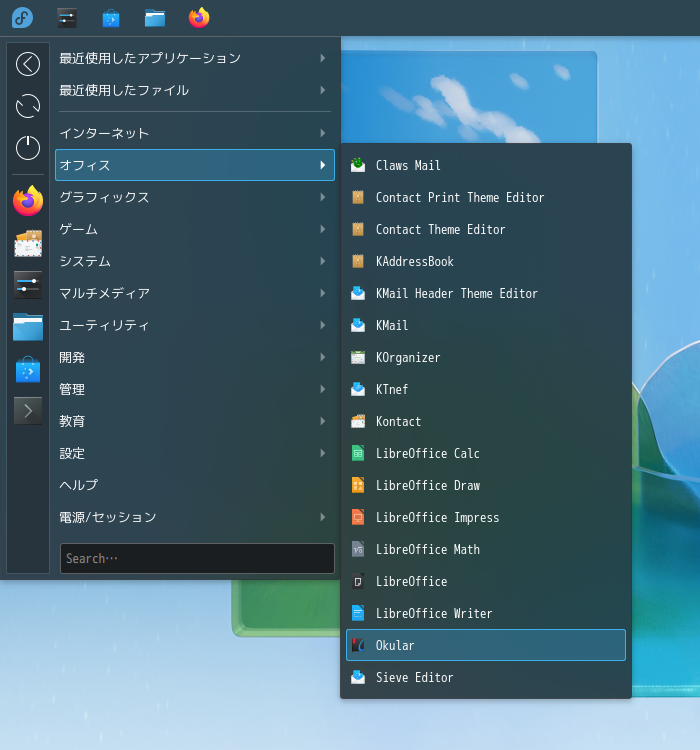Open the 開発 menu category

pyautogui.click(x=195, y=357)
